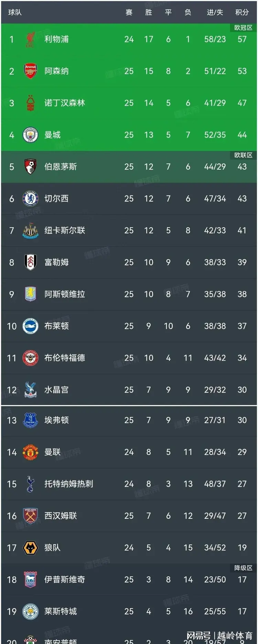The width and height of the screenshot is (258, 644).
Task: Select Everton's 27/31 goals cell
Action: click(x=215, y=420)
